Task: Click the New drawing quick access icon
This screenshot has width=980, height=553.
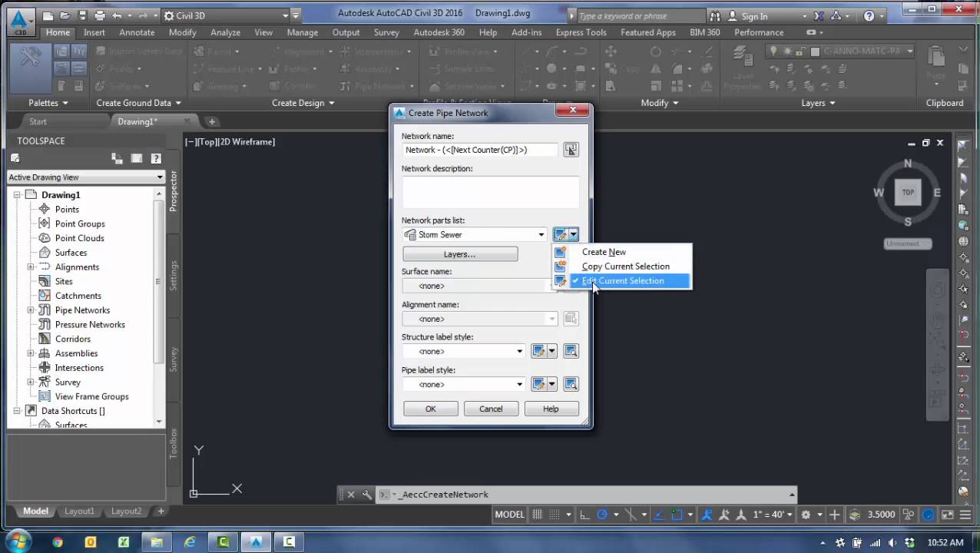Action: (48, 15)
